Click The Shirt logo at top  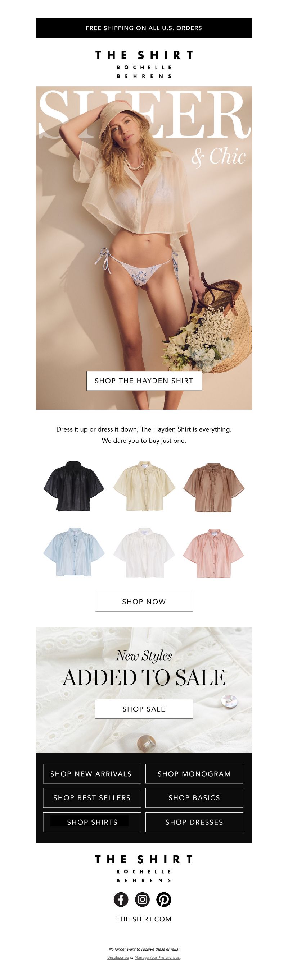144,64
